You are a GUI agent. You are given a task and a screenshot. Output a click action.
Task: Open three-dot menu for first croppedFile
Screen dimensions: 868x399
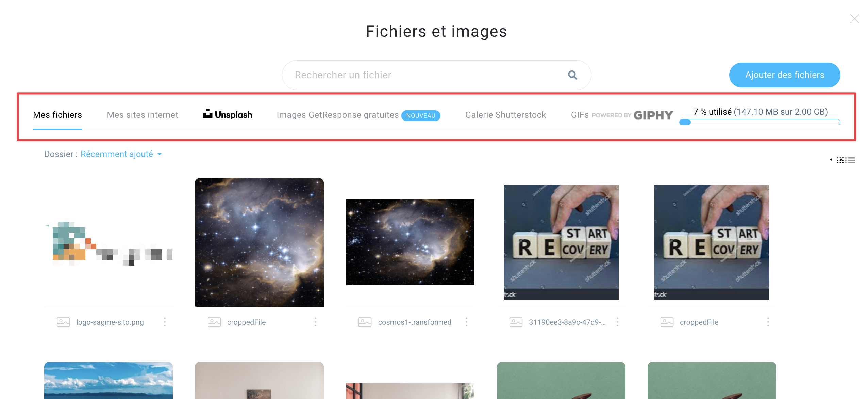coord(315,322)
